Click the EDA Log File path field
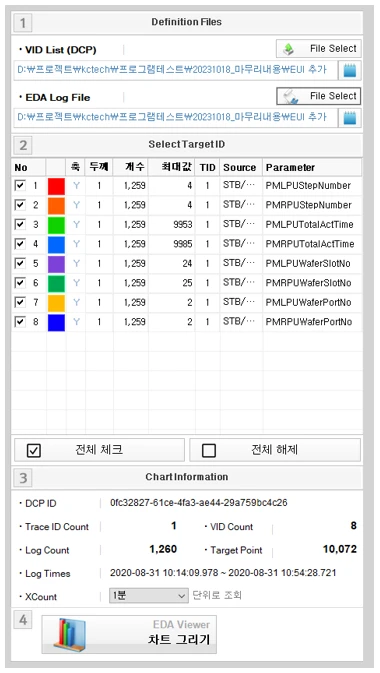Image resolution: width=380 pixels, height=673 pixels. click(175, 117)
